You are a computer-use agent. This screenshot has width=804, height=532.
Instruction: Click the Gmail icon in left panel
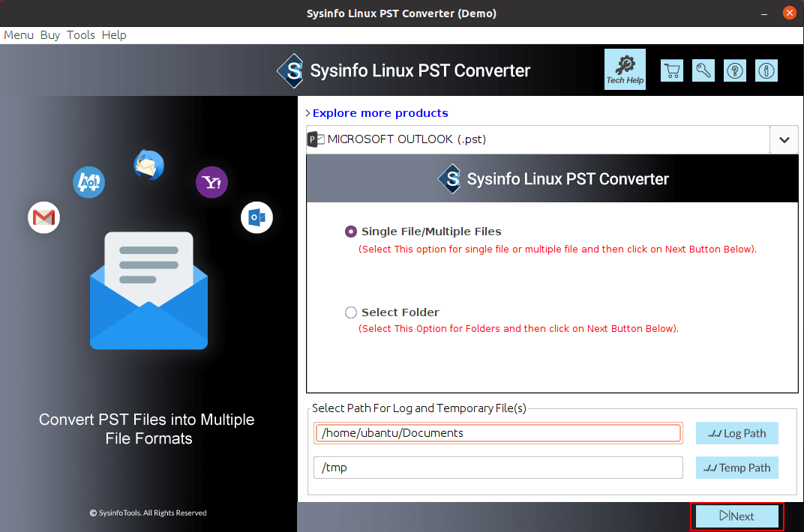coord(44,217)
